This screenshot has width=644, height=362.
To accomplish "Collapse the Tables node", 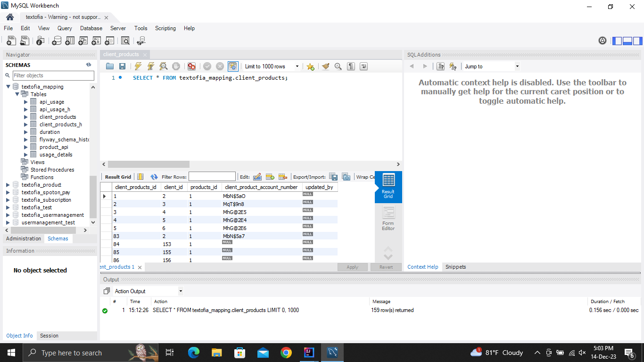I will (x=17, y=94).
